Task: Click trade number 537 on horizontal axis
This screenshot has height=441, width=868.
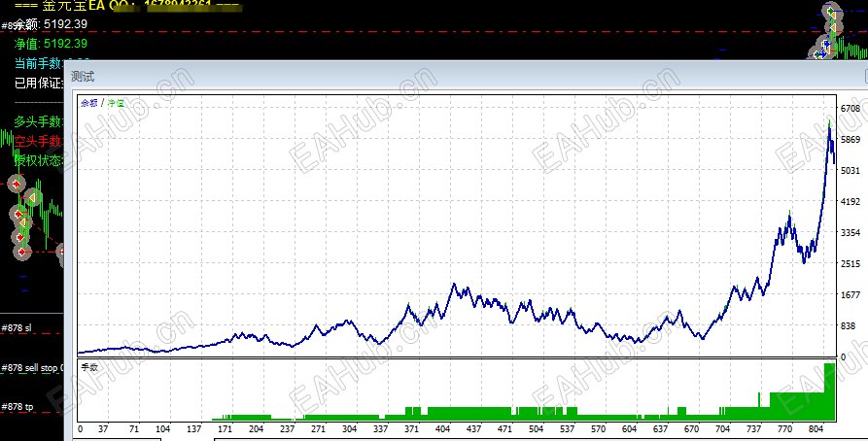Action: point(567,428)
